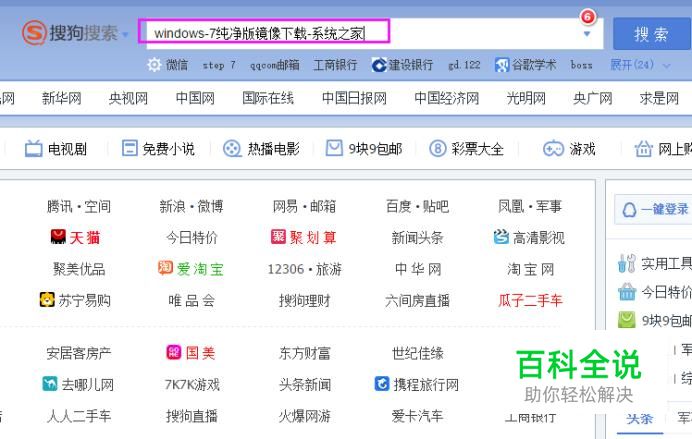Image resolution: width=692 pixels, height=439 pixels.
Task: Open 腾讯·空间 link
Action: click(79, 206)
